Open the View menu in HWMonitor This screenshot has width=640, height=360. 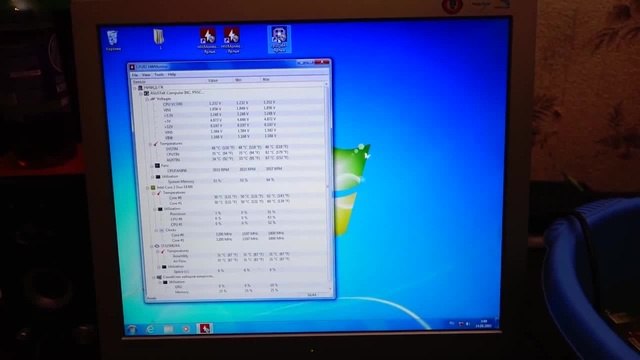146,75
